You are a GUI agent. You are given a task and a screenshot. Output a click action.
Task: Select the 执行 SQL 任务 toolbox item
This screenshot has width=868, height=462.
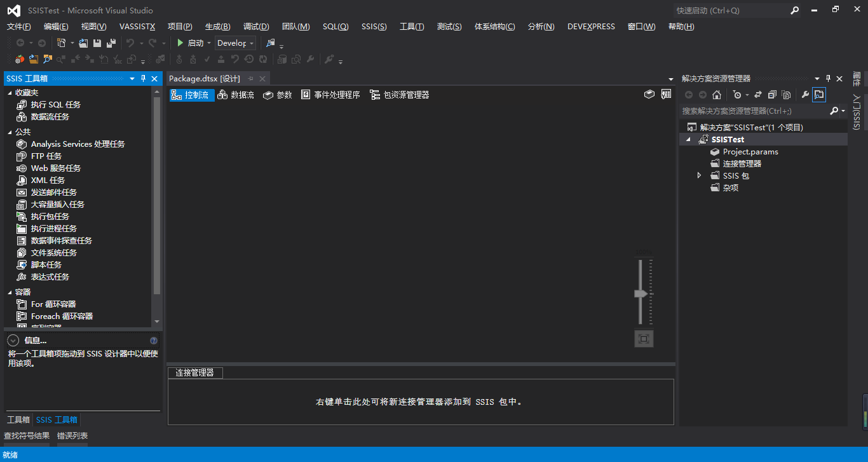pyautogui.click(x=48, y=105)
